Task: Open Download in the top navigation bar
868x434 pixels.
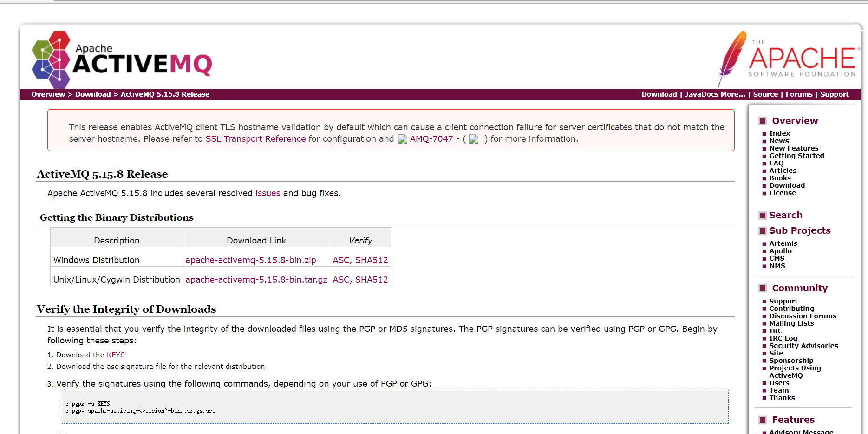Action: coord(659,94)
